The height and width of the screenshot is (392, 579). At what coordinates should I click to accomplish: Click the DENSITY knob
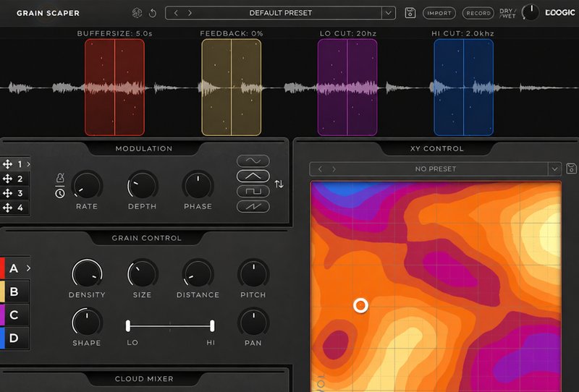point(87,274)
